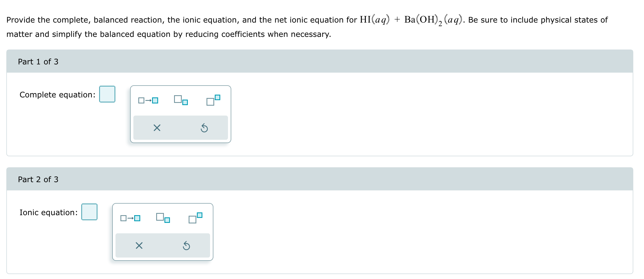Click the HI(aq) formula in the question

(x=375, y=19)
